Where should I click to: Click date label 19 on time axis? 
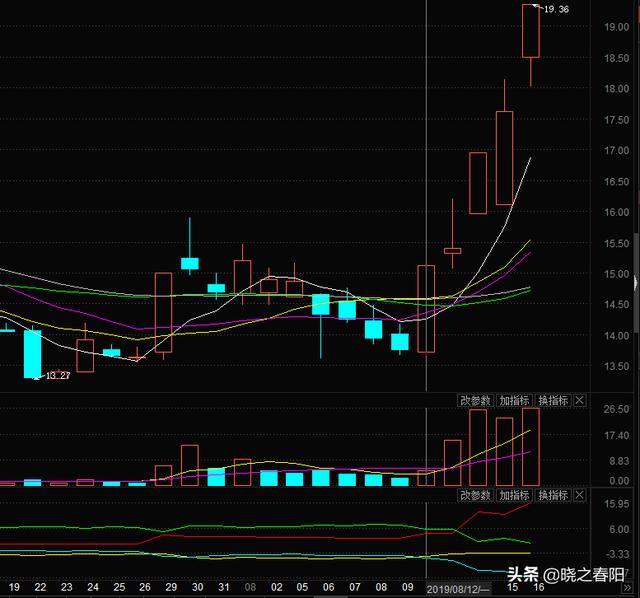coord(14,587)
